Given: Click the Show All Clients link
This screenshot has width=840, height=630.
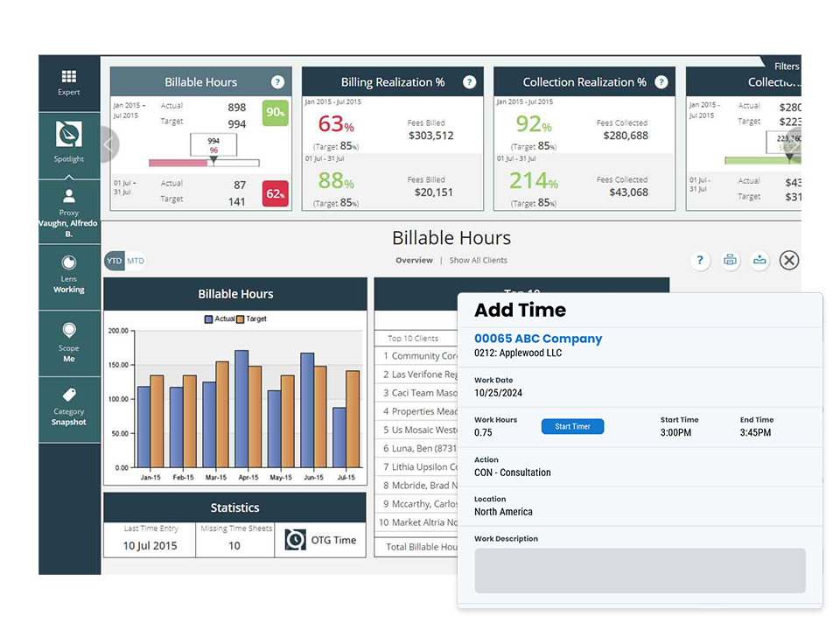Looking at the screenshot, I should [x=478, y=261].
